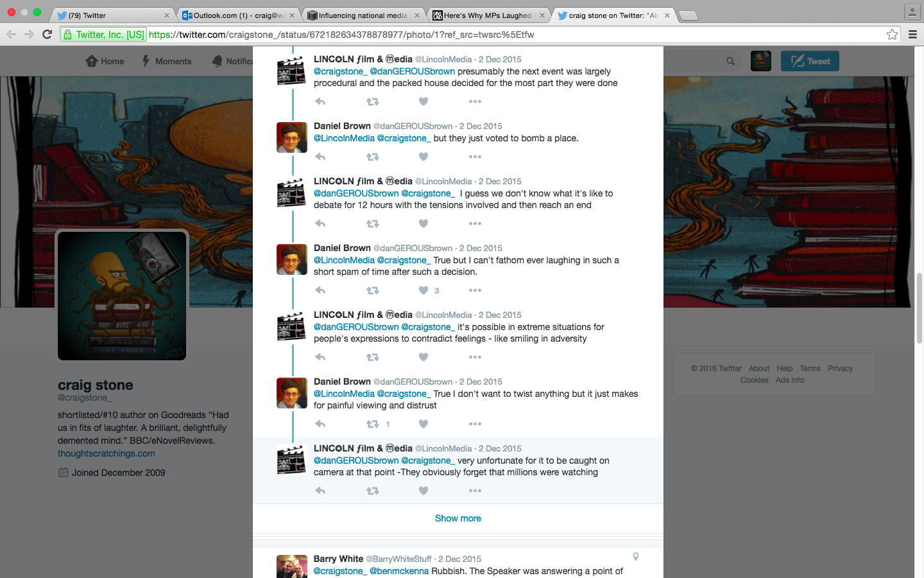Click craig stone's profile picture thumbnail
Screen dimensions: 924x578
[122, 295]
